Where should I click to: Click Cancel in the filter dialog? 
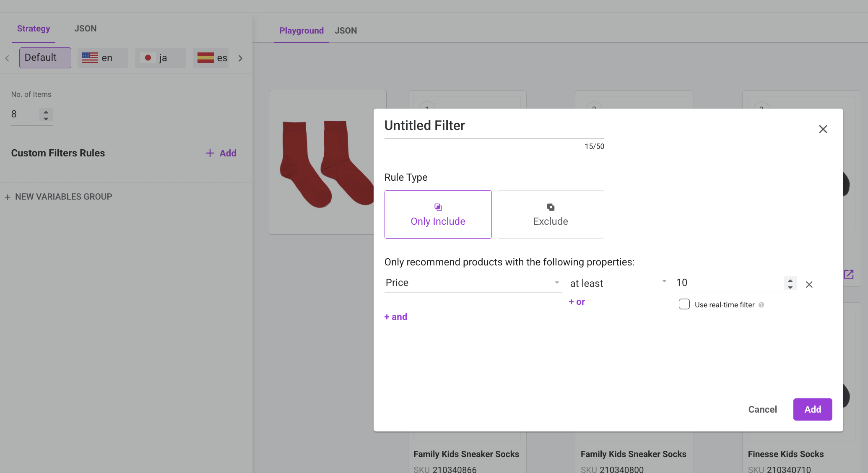[x=762, y=409]
